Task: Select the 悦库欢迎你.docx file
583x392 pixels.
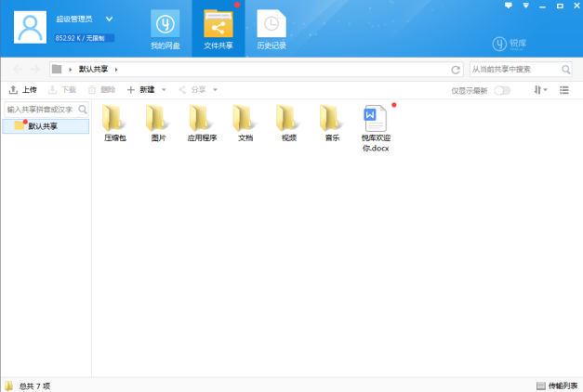Action: 376,128
